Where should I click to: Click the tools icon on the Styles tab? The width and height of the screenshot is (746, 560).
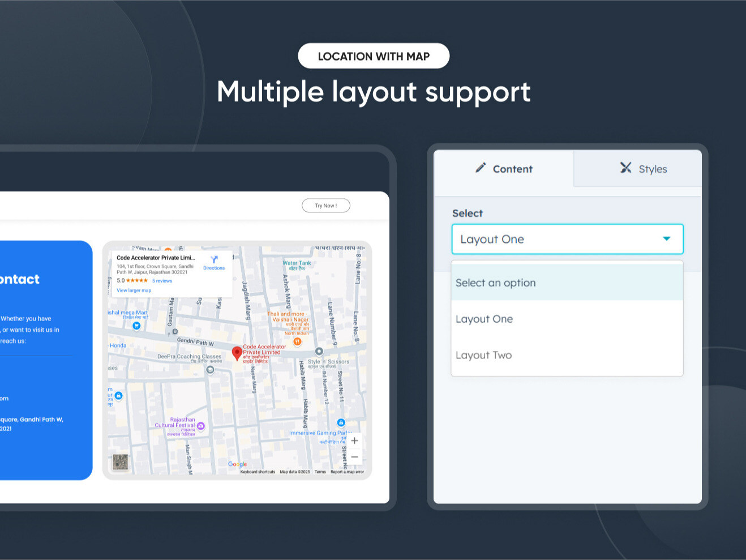coord(625,168)
